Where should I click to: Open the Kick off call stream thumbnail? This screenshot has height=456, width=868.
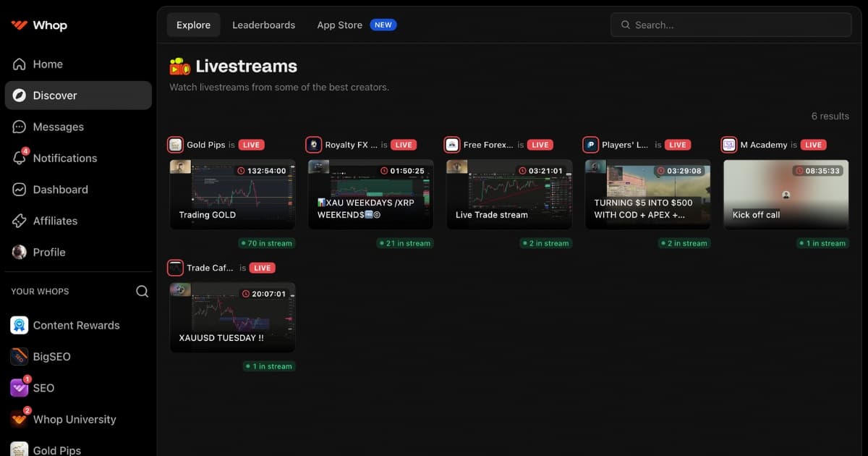[786, 194]
